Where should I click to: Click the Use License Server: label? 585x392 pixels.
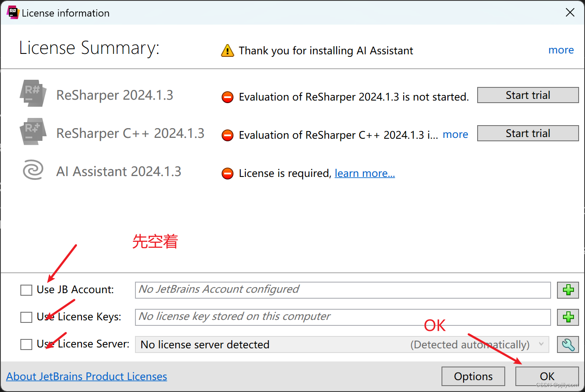(x=83, y=344)
